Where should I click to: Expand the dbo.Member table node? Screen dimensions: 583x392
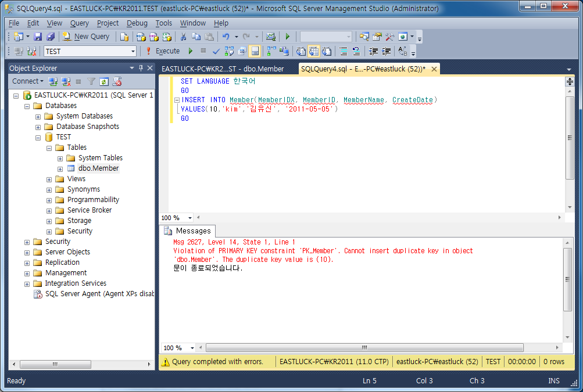pyautogui.click(x=60, y=169)
